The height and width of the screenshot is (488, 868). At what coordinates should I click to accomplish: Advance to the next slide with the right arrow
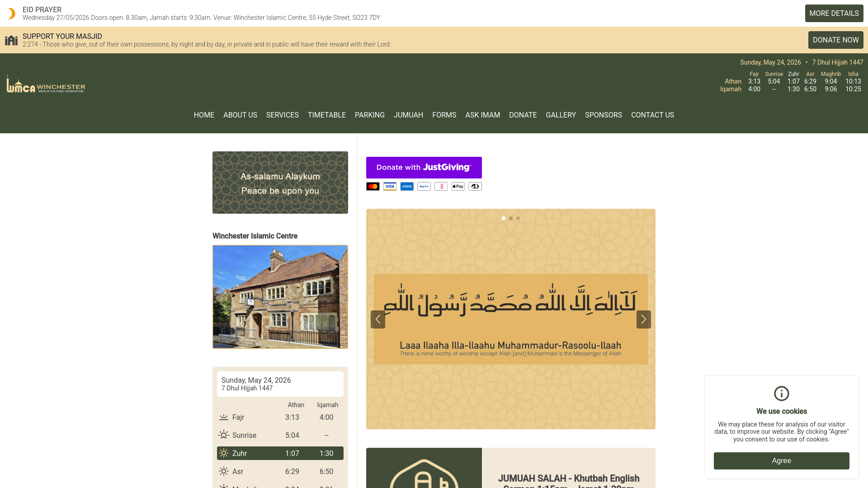pos(644,319)
